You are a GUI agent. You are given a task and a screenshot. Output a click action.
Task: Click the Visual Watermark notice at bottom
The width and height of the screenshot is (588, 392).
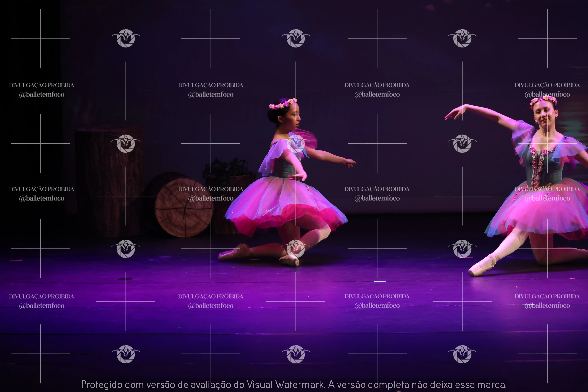coord(294,384)
